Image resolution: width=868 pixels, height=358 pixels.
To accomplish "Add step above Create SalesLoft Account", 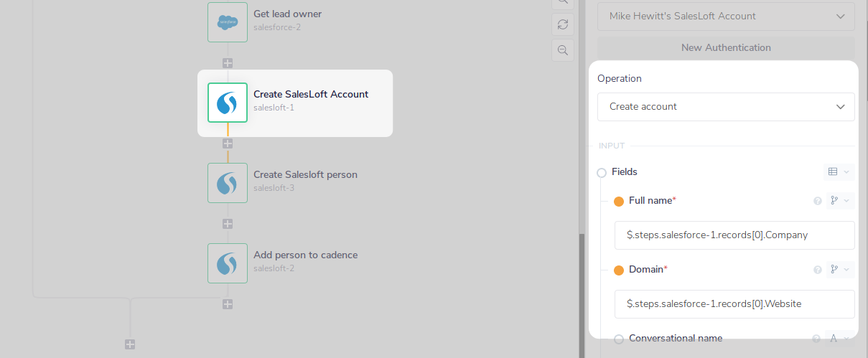I will coord(228,63).
